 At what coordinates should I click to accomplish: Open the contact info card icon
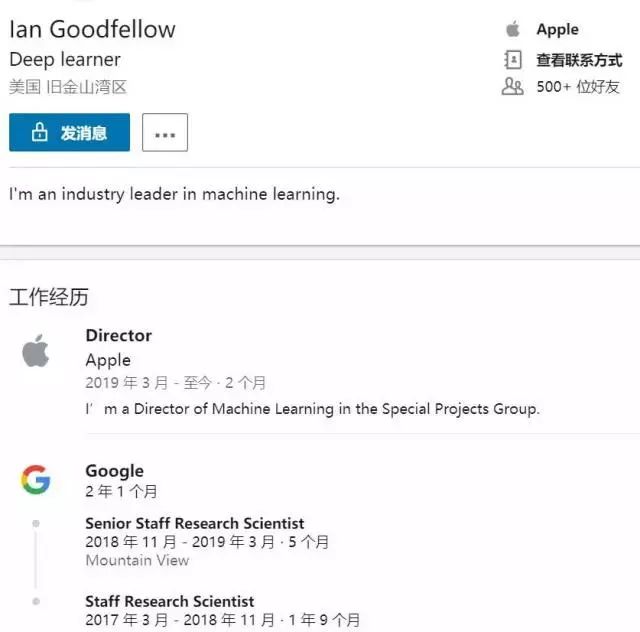click(513, 60)
